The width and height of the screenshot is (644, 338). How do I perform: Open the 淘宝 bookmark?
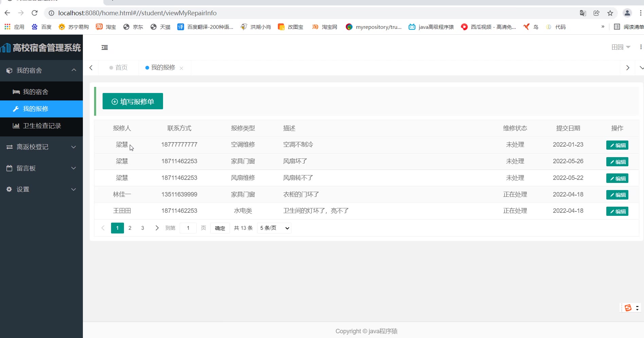point(106,27)
